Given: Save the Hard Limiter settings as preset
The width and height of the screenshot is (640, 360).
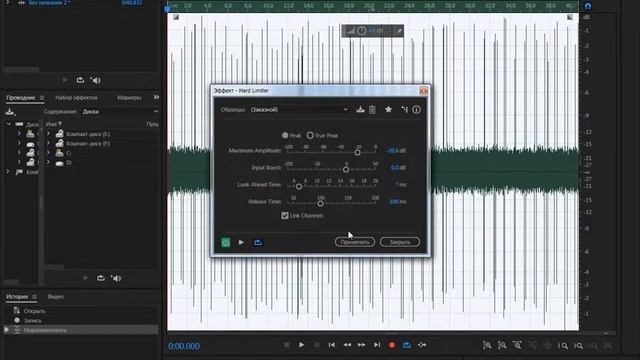Looking at the screenshot, I should (x=360, y=109).
